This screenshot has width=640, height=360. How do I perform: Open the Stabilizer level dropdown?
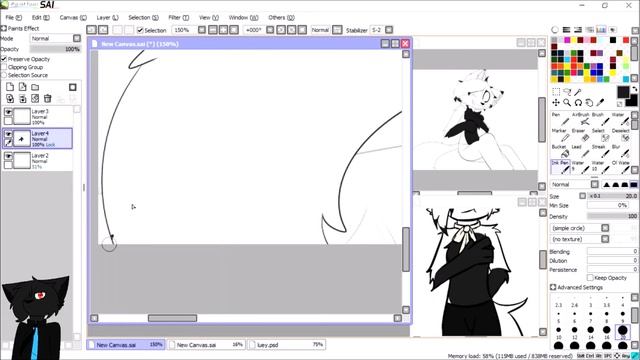[389, 30]
